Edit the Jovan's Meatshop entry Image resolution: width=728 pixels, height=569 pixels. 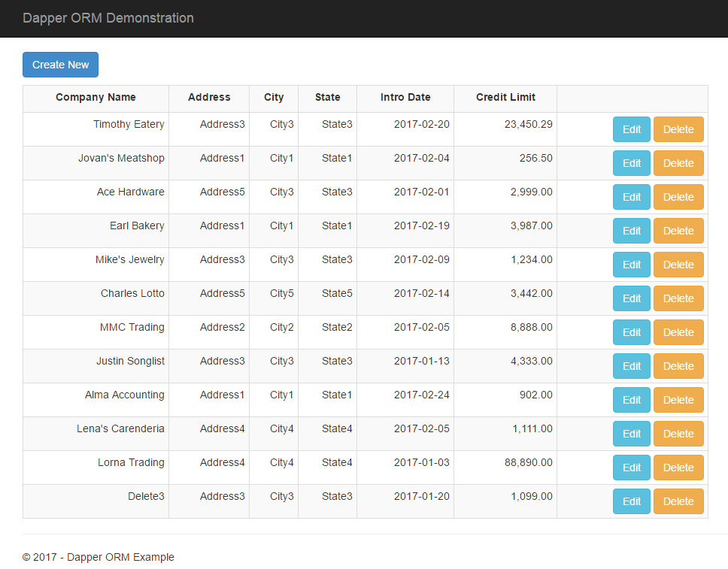(x=631, y=163)
